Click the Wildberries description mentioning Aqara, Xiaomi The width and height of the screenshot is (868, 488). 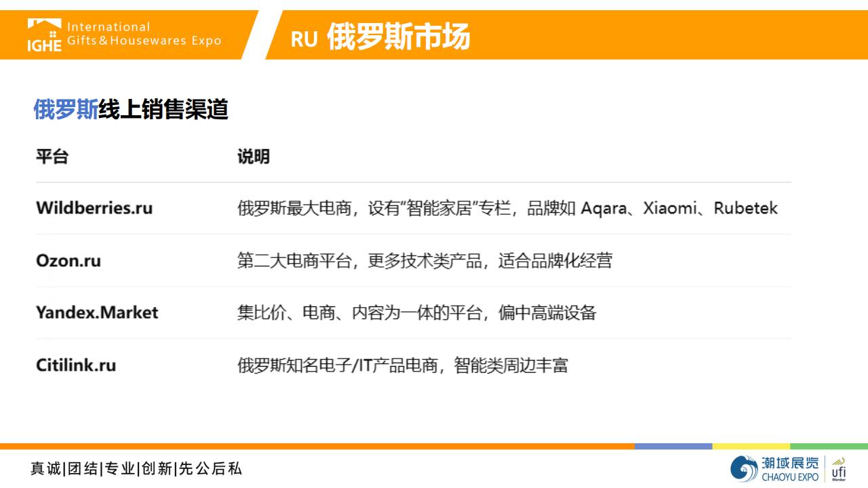tap(507, 208)
